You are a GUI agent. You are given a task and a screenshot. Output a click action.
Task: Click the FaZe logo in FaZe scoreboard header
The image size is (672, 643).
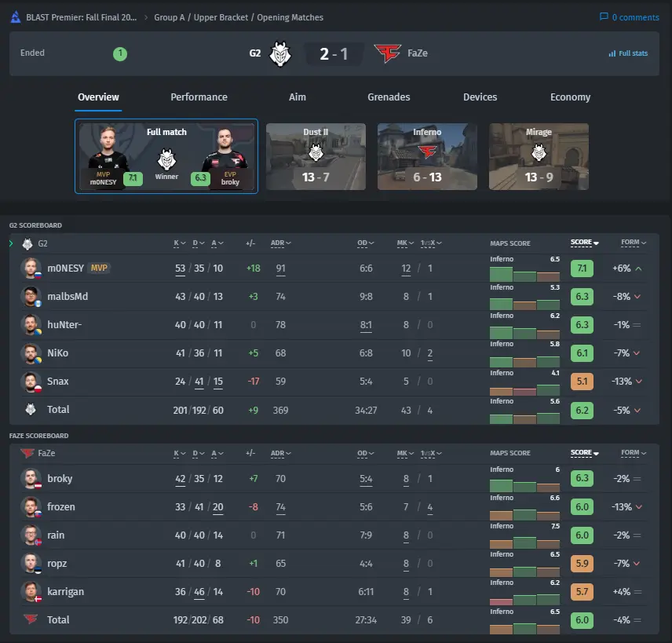click(27, 453)
